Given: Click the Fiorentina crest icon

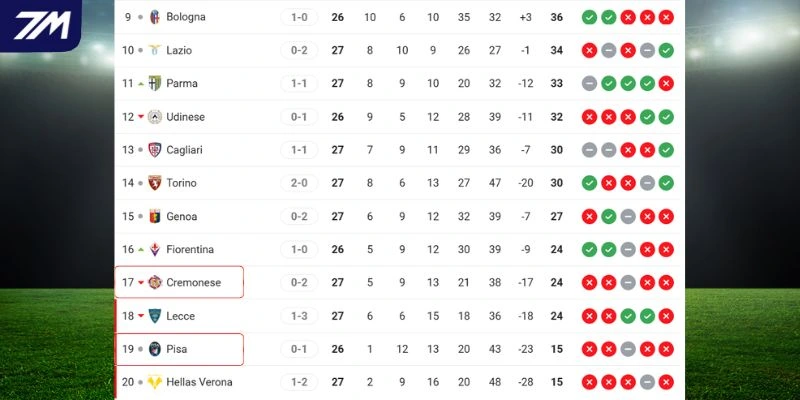Looking at the screenshot, I should coord(155,249).
